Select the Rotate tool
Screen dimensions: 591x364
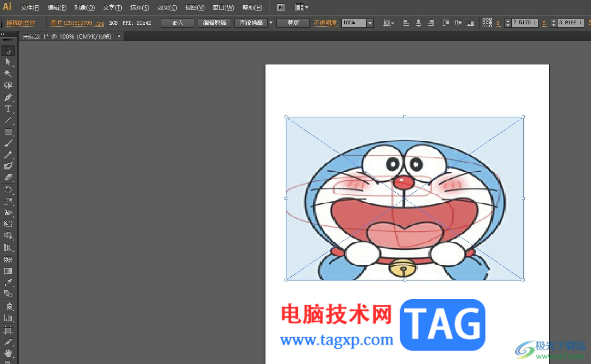8,190
